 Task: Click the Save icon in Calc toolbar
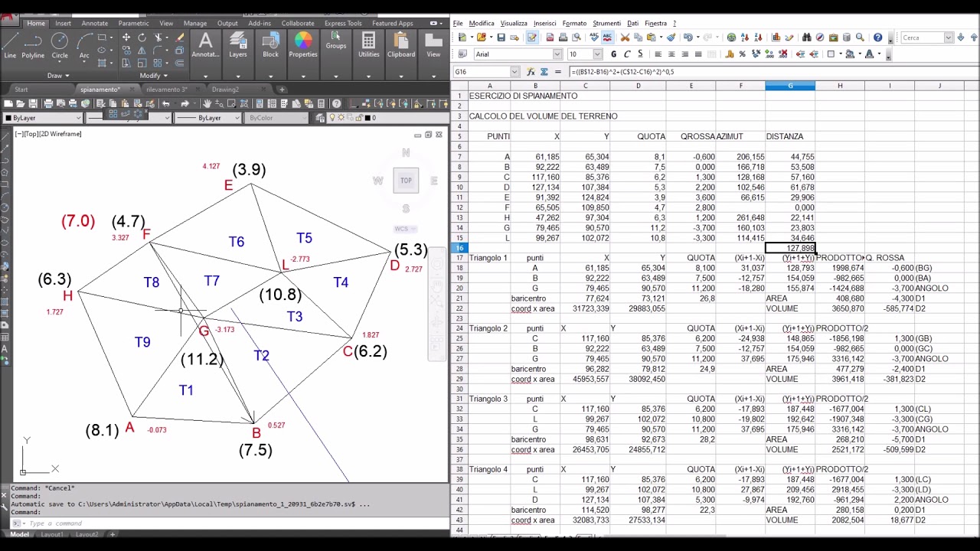coord(501,37)
